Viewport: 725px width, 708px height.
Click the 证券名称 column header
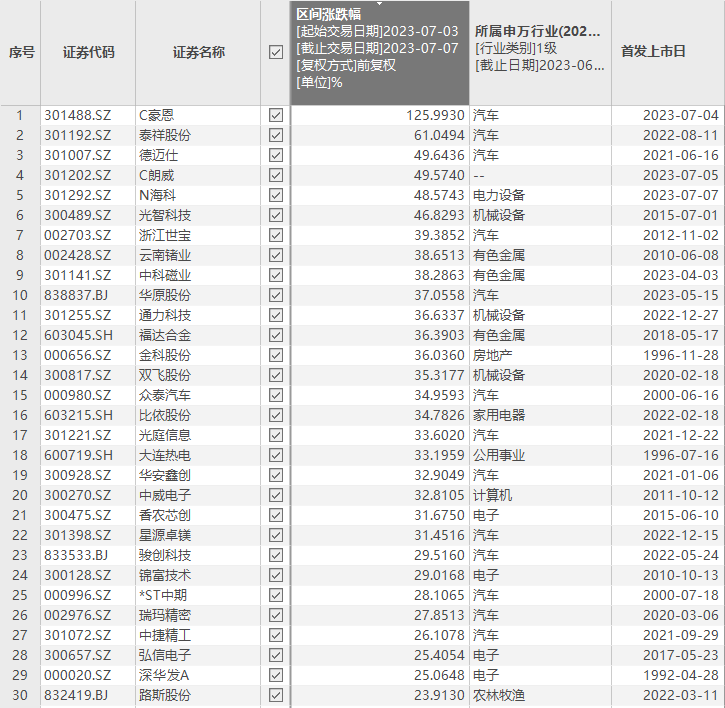tap(198, 52)
